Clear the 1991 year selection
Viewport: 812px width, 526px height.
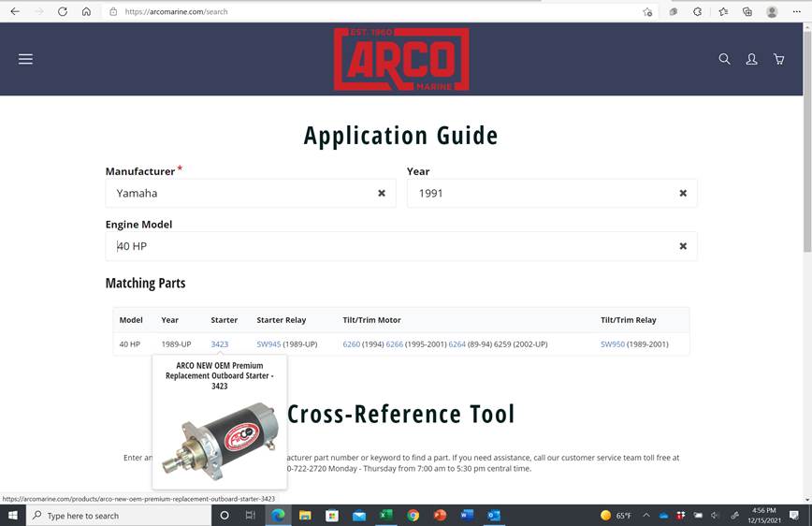tap(683, 193)
